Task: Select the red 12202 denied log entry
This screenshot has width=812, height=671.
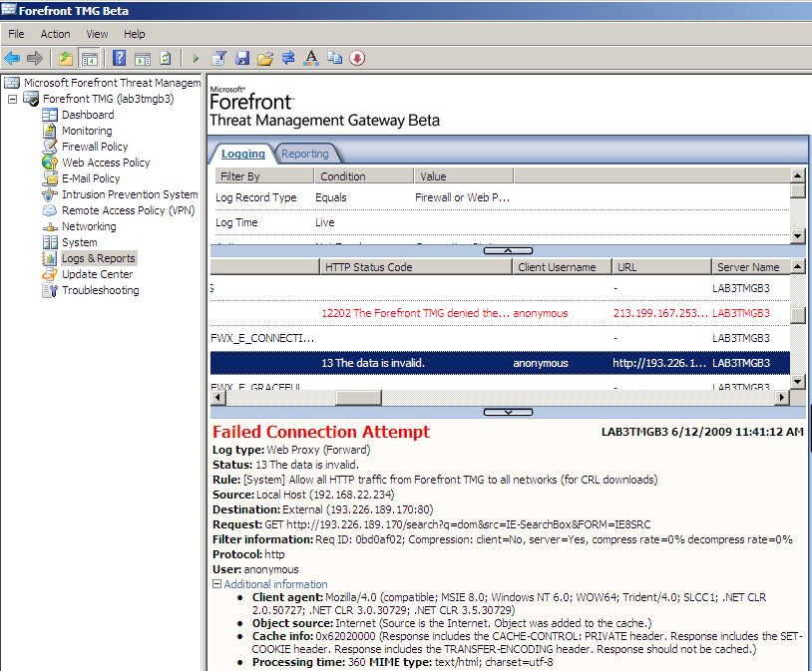Action: coord(500,313)
